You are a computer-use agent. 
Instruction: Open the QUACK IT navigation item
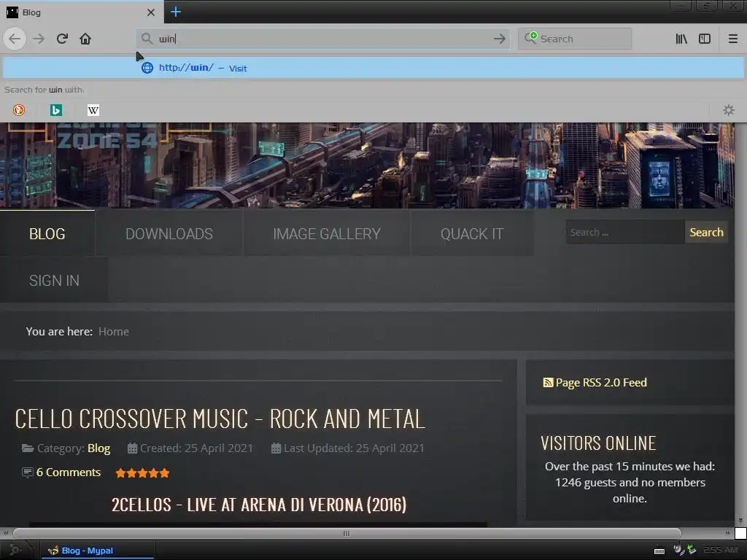tap(472, 234)
